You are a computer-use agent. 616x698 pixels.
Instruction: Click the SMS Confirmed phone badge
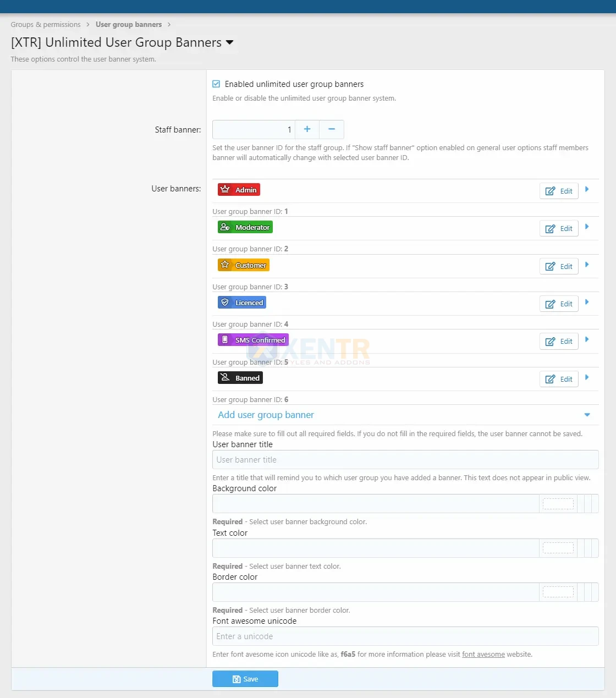(253, 340)
